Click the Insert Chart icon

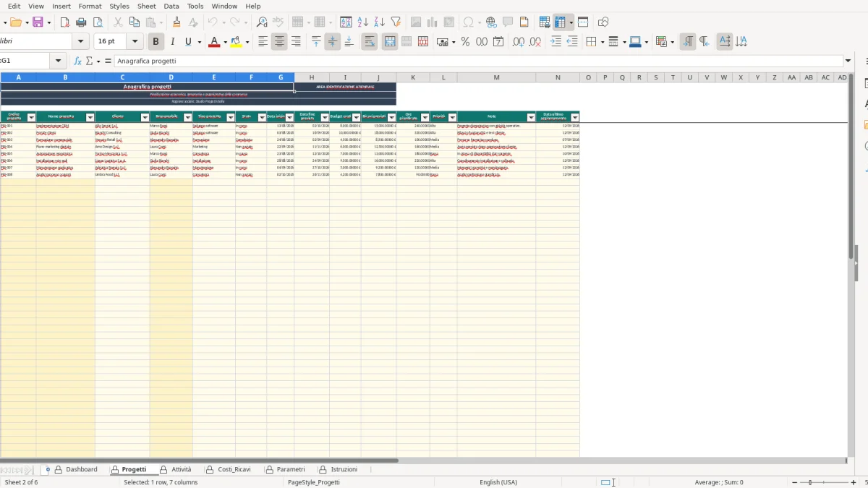point(433,22)
